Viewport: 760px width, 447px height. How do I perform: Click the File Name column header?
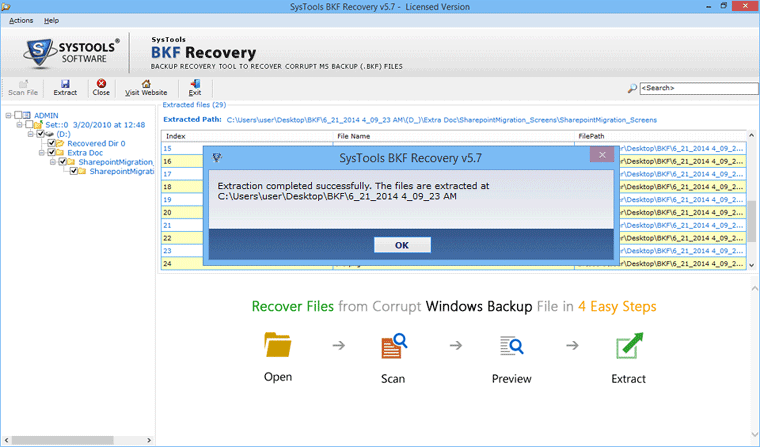point(454,136)
